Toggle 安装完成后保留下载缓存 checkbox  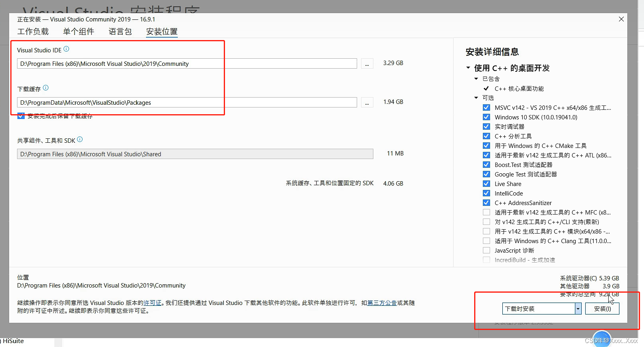tap(21, 116)
